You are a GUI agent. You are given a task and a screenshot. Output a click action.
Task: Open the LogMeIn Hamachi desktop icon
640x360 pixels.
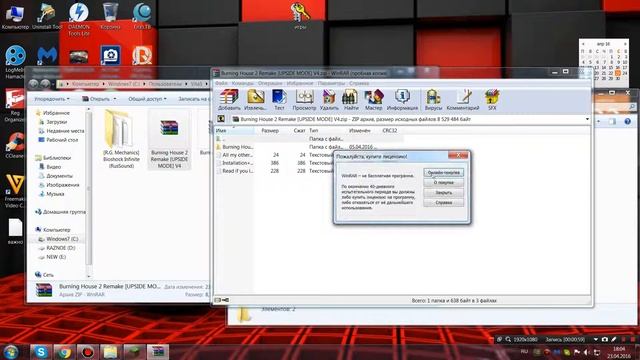[x=15, y=62]
